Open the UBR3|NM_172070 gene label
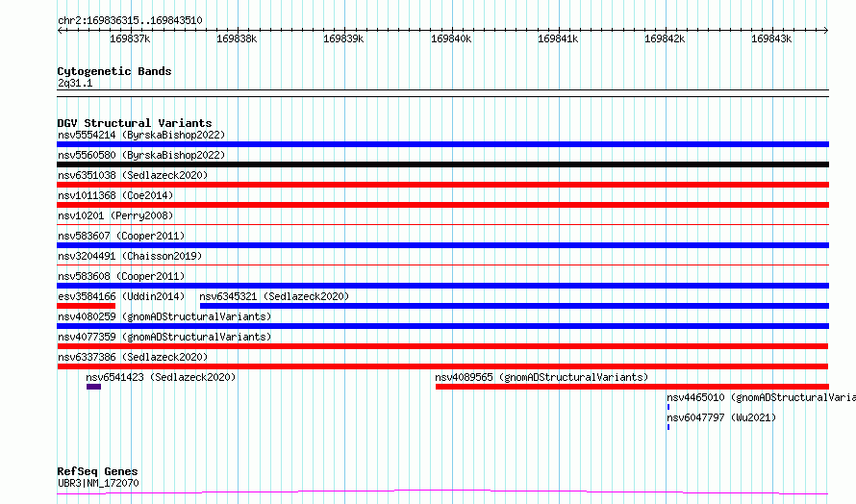 pyautogui.click(x=98, y=483)
